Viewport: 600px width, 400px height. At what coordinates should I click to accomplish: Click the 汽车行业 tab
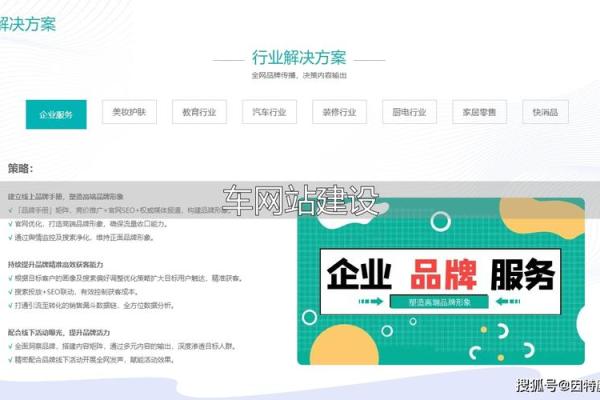point(269,113)
